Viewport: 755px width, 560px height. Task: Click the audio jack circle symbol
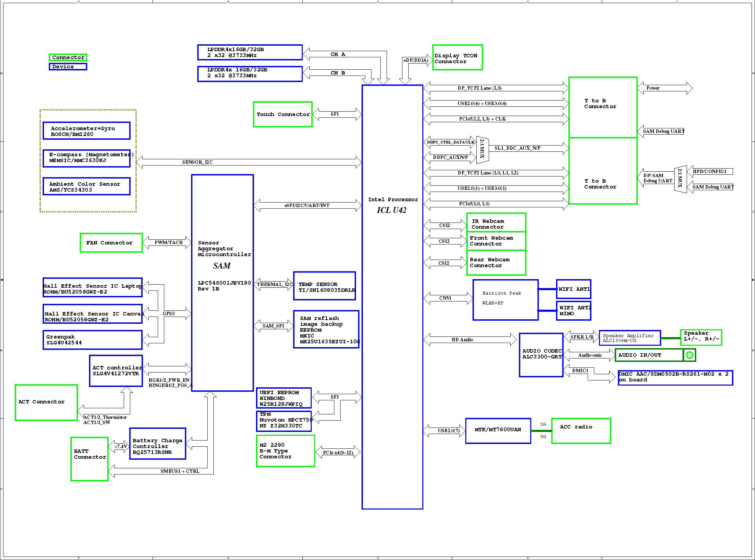[x=689, y=355]
